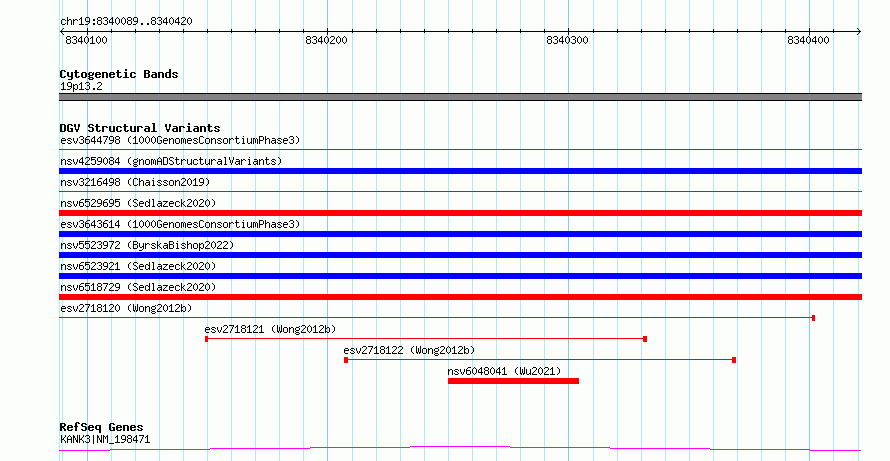Click the esv2718121 thin red variant line
Viewport: 890px width, 461px height.
[426, 339]
